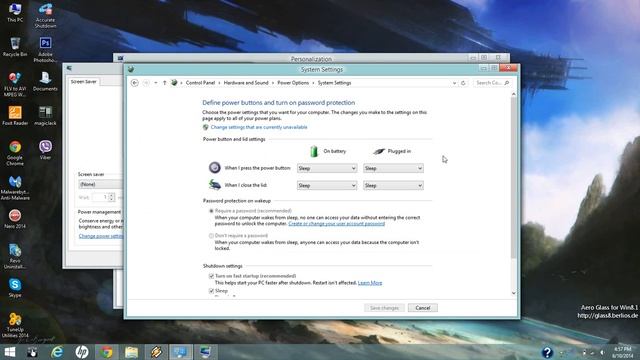This screenshot has width=640, height=360.
Task: Expand the address bar history dropdown
Action: pos(454,83)
